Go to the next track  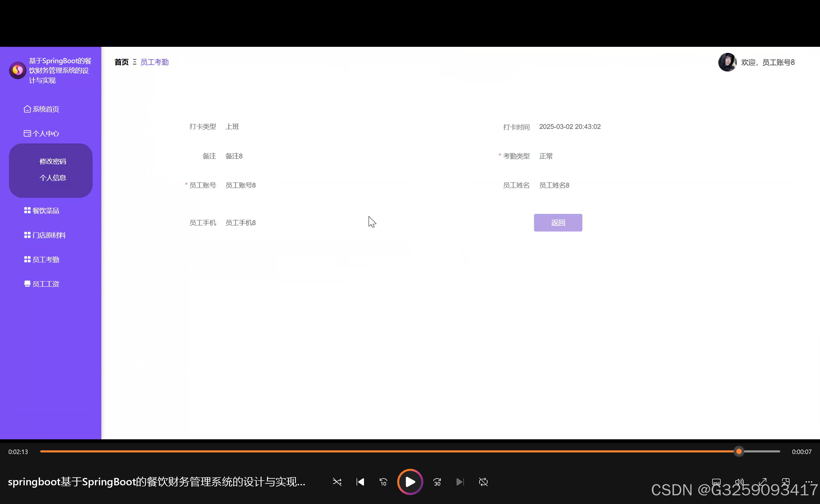tap(460, 482)
